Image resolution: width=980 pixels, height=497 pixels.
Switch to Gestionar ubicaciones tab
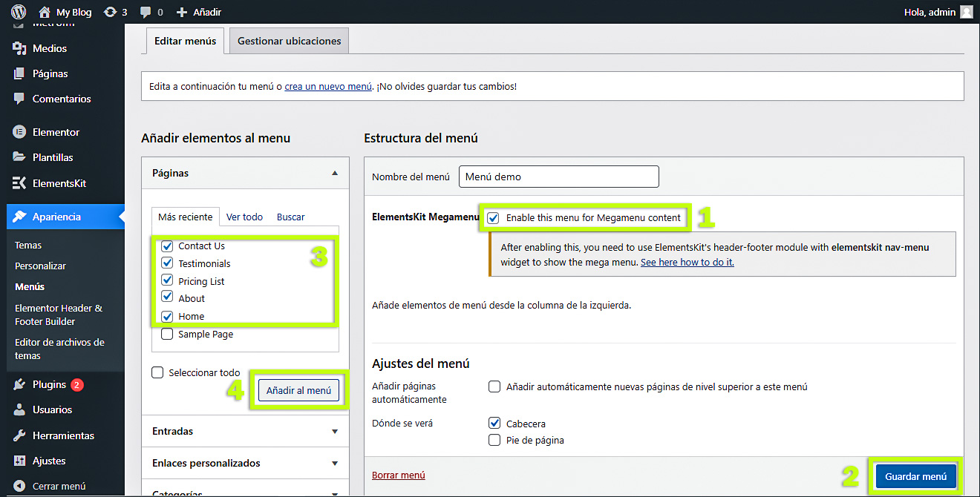coord(289,41)
